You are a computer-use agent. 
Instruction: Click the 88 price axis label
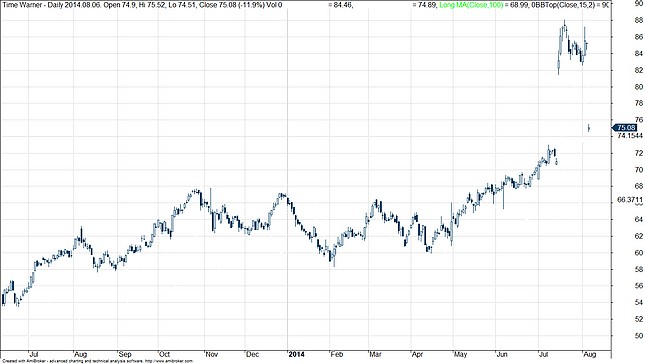[x=638, y=20]
